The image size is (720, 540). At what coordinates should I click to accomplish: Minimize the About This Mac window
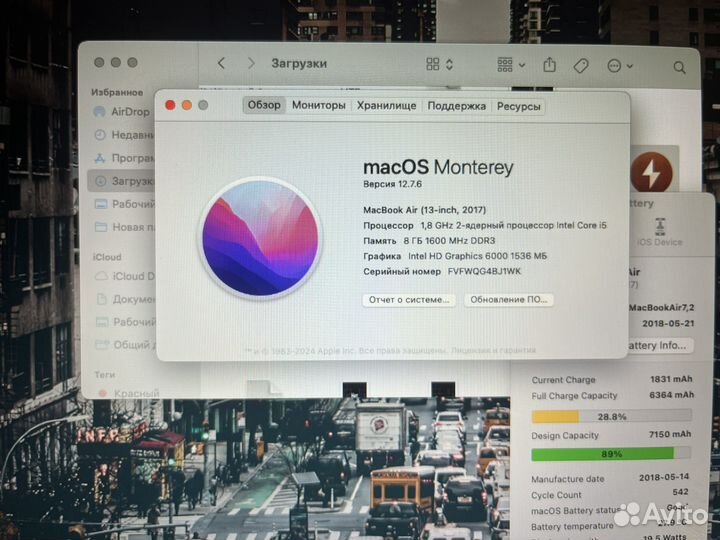pos(186,105)
